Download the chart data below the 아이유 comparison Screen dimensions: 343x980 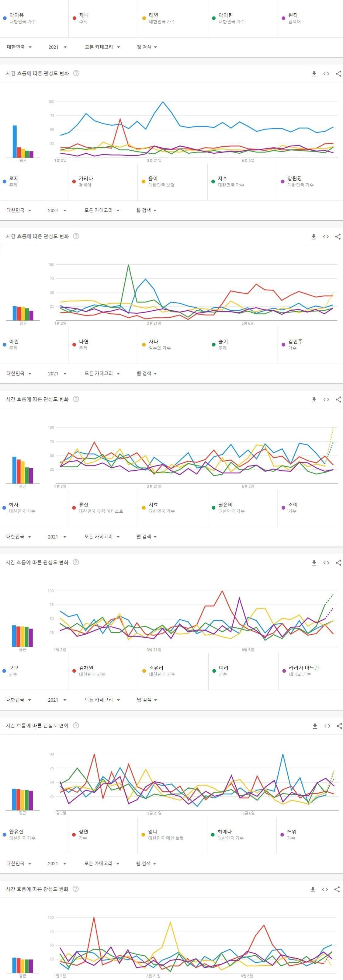click(314, 74)
